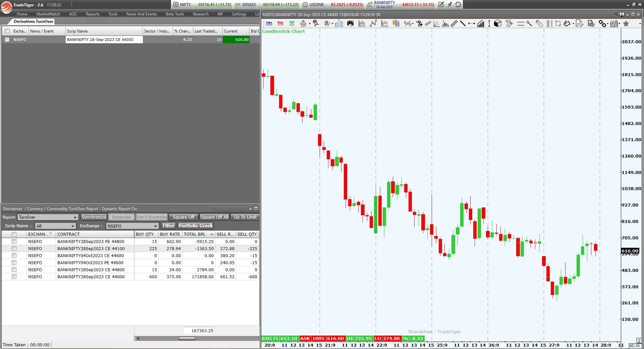The height and width of the screenshot is (349, 644).
Task: Expand the scissors tools dropdown arrow
Action: 413,24
